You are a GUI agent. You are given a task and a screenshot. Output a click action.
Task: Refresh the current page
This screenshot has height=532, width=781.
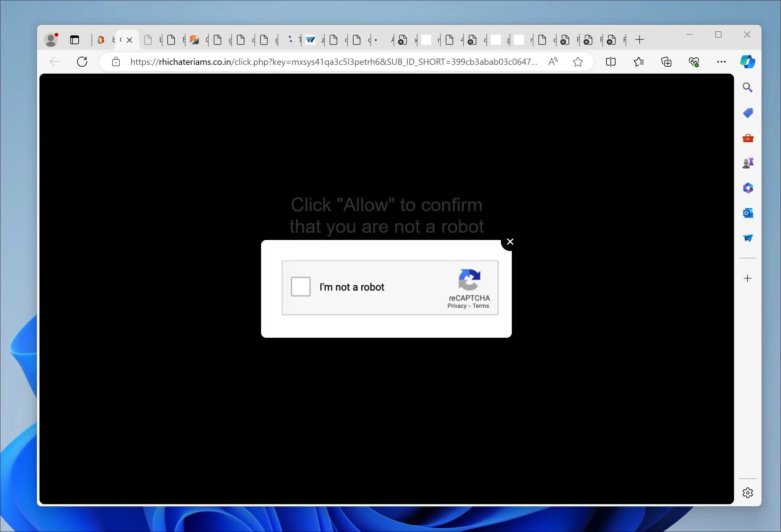(x=82, y=61)
